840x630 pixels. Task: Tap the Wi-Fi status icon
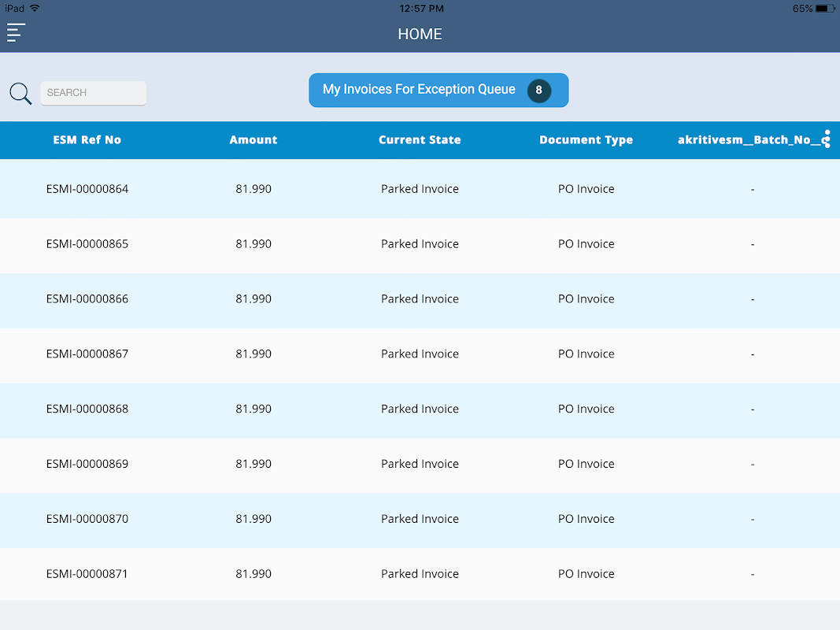click(35, 8)
